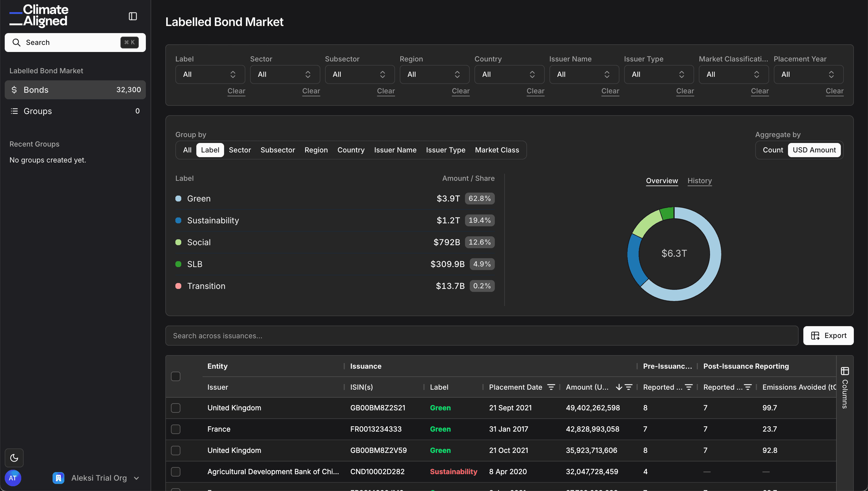Group results by Issuer Type
868x491 pixels.
446,150
